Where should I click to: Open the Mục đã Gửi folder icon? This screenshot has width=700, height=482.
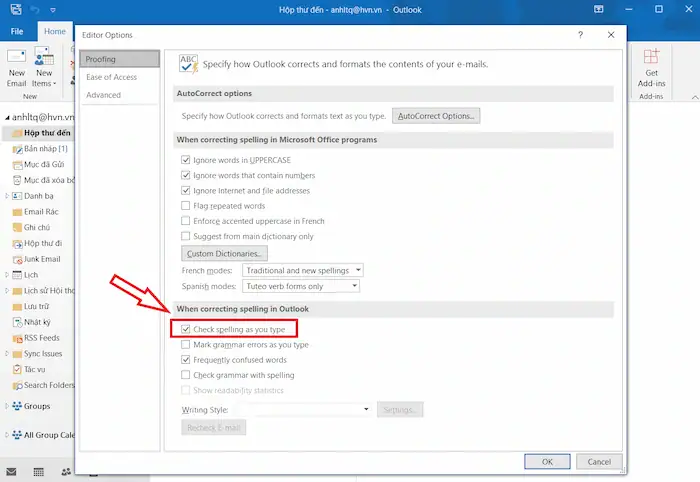click(x=17, y=165)
